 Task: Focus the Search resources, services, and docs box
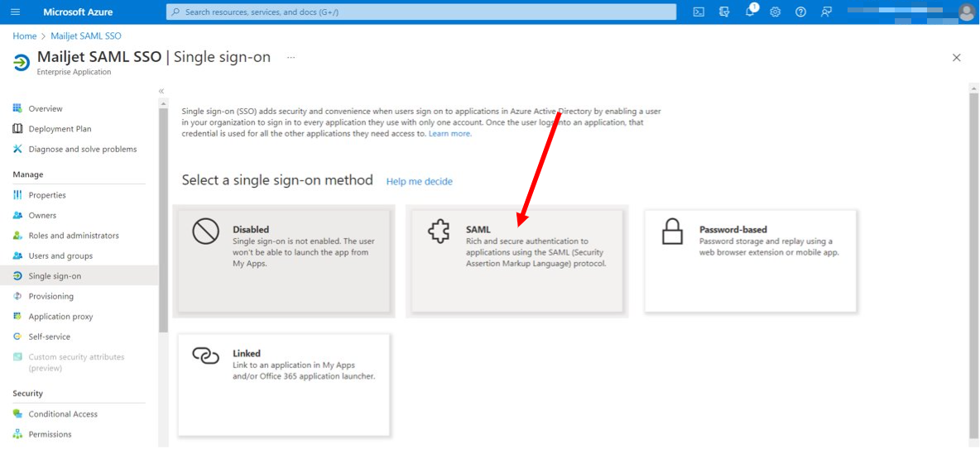click(x=421, y=12)
